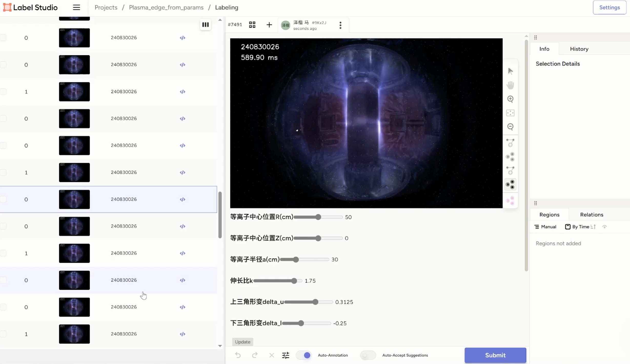This screenshot has height=364, width=630.
Task: Open the Regions tab
Action: coord(549,215)
